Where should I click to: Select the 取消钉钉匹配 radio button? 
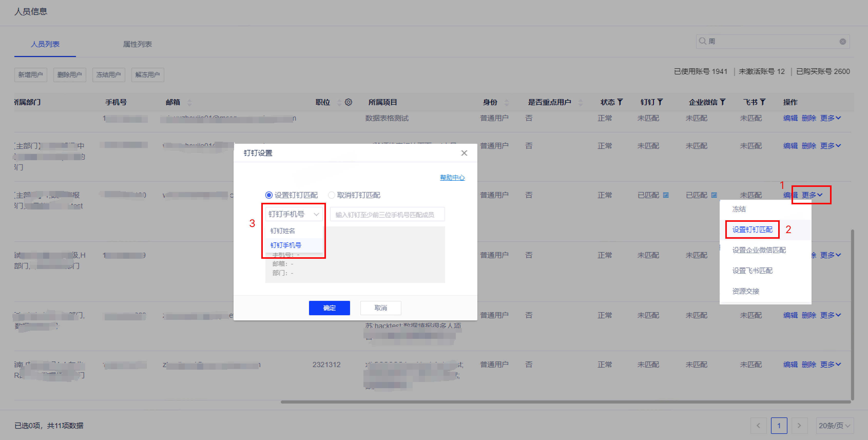(332, 195)
